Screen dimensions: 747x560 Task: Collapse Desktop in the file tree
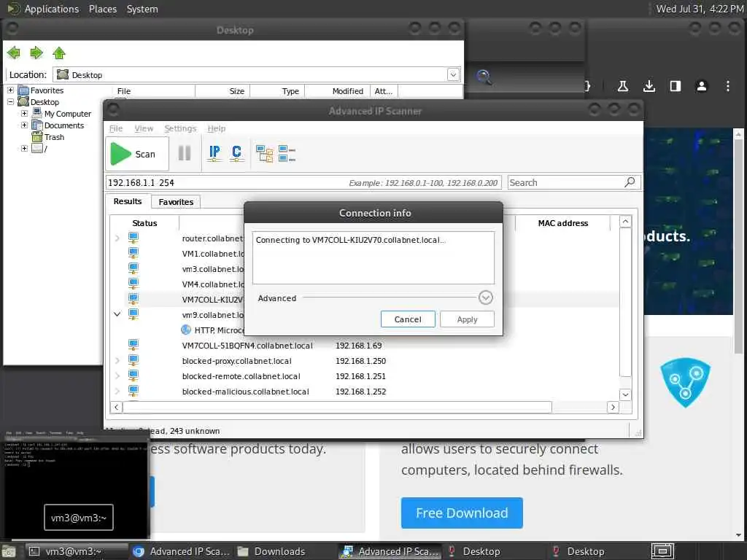pyautogui.click(x=10, y=101)
